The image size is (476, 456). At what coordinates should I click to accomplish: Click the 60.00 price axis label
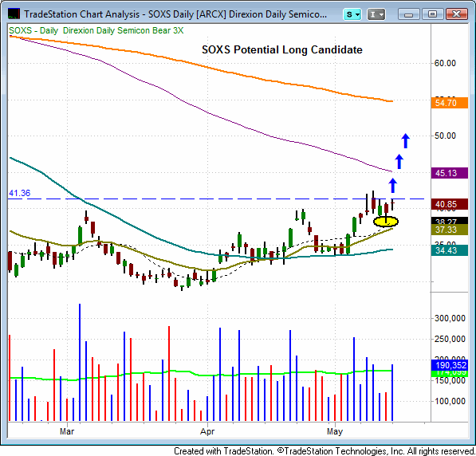[445, 63]
